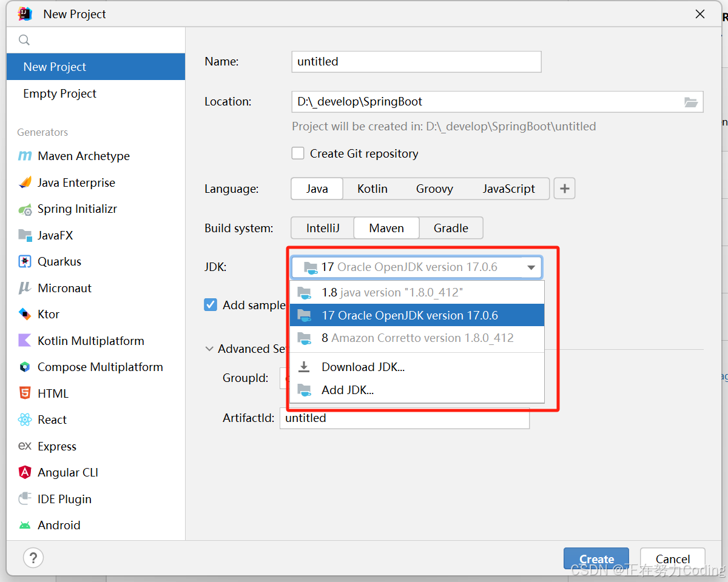Viewport: 728px width, 582px height.
Task: Click the Java Enterprise icon
Action: pos(25,182)
